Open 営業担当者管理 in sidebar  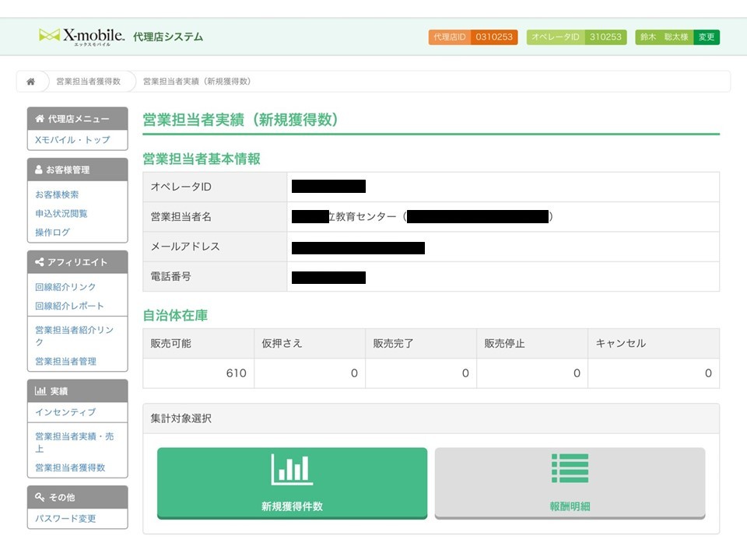click(x=65, y=362)
